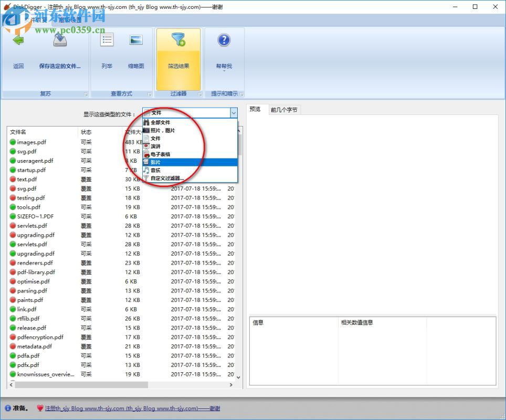Click green status dot of SIZEFO~1.PDF
Viewport: 506px width, 420px height.
coord(13,216)
